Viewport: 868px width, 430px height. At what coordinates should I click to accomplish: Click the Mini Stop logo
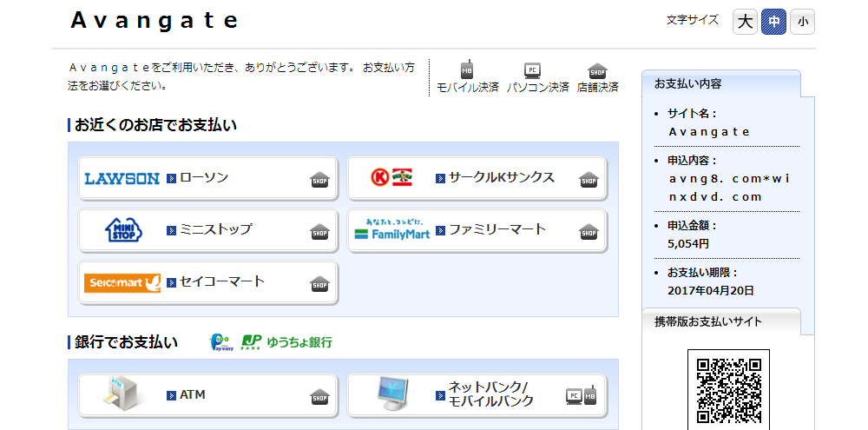[x=123, y=230]
